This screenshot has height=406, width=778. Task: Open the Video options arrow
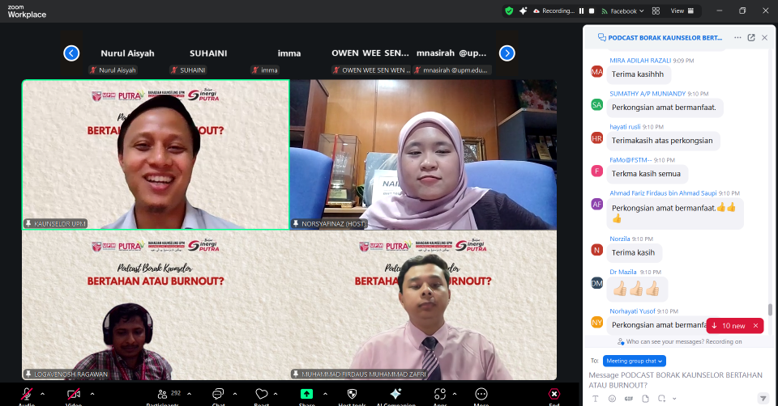pos(92,394)
